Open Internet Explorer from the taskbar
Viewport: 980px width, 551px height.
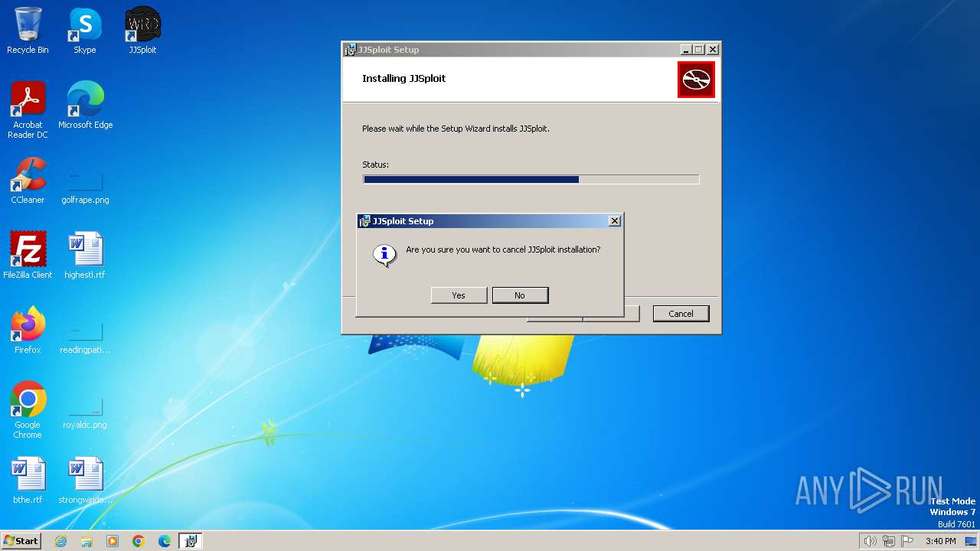pyautogui.click(x=60, y=541)
